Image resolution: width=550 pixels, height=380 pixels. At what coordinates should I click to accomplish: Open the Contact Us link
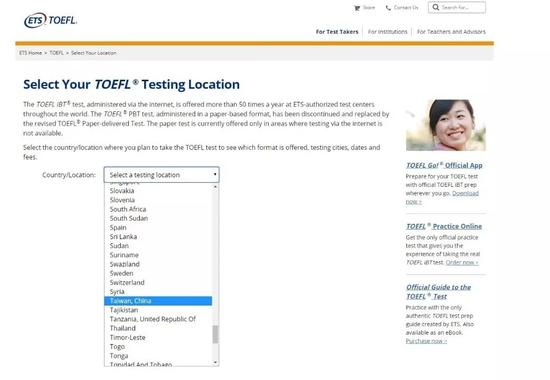pos(406,7)
